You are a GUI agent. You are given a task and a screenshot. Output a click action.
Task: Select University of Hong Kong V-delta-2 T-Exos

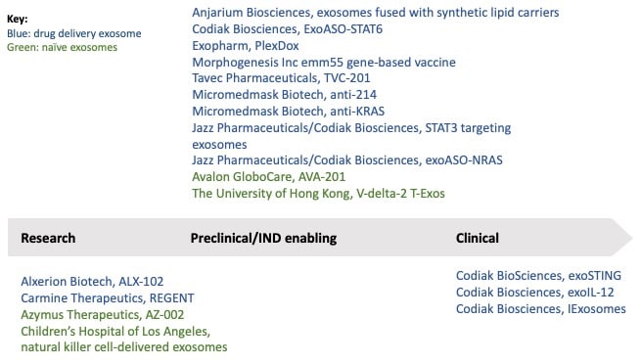point(318,193)
